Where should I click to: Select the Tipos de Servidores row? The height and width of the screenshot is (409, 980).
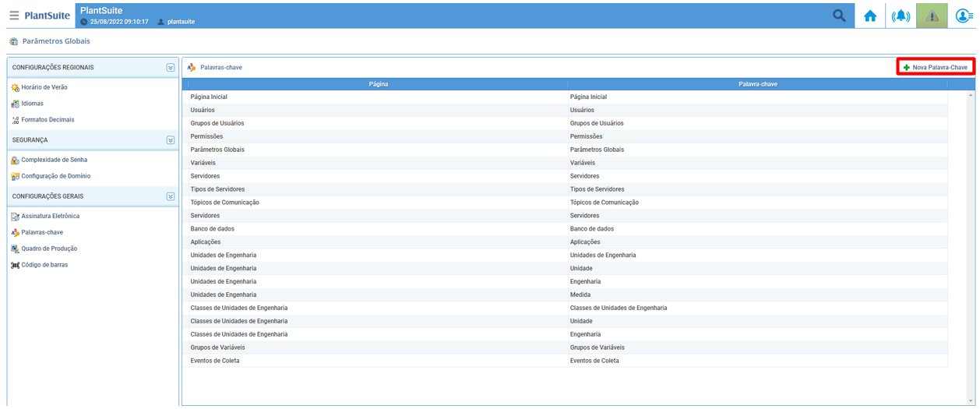tap(566, 189)
